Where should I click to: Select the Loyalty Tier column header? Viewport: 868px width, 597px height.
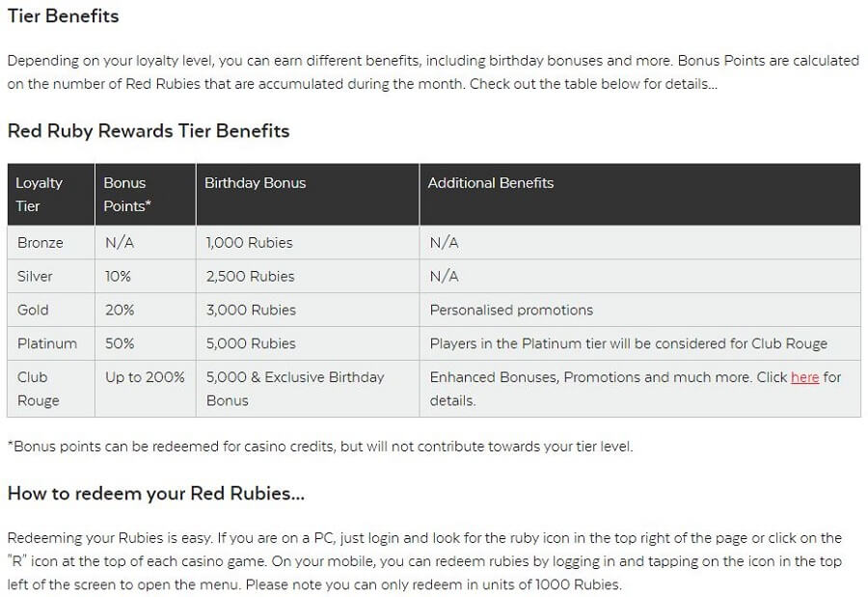[x=51, y=195]
